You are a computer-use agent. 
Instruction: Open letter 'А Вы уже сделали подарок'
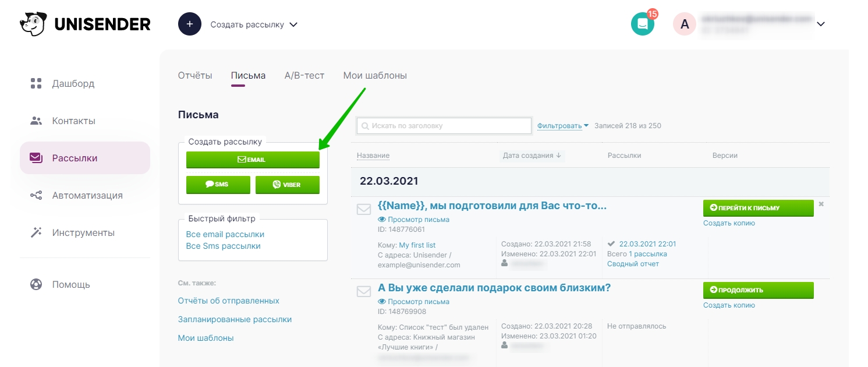pos(494,288)
